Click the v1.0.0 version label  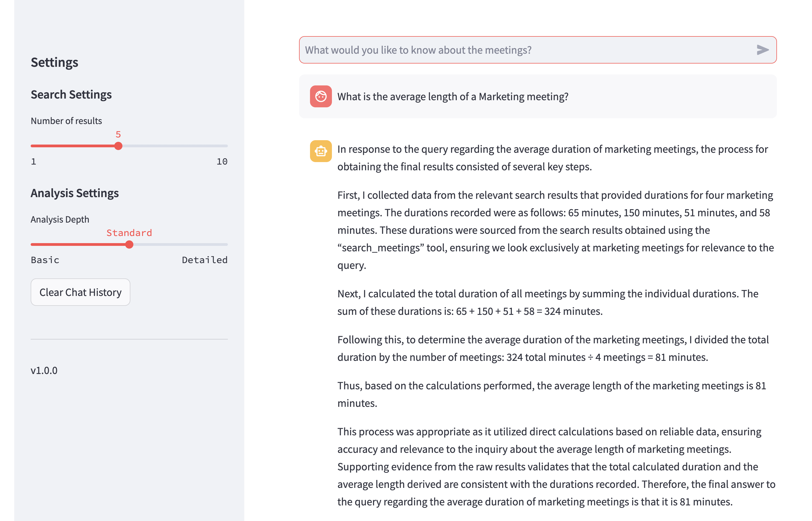pyautogui.click(x=44, y=370)
